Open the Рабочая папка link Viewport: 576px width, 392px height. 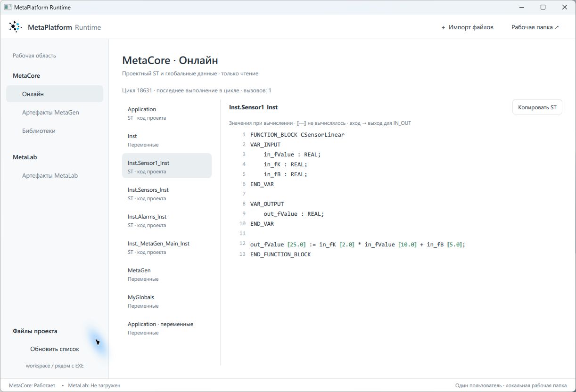point(535,27)
